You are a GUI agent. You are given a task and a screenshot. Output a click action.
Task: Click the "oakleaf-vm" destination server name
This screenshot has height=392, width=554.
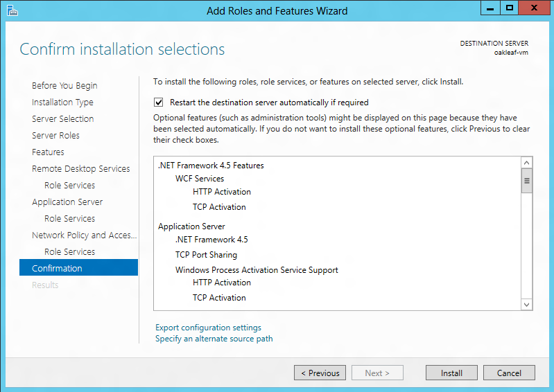tap(511, 53)
